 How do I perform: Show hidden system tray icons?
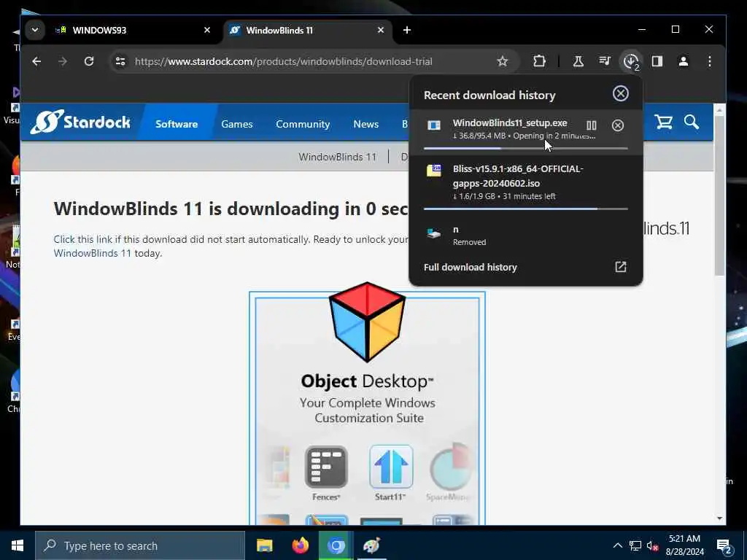pyautogui.click(x=617, y=545)
